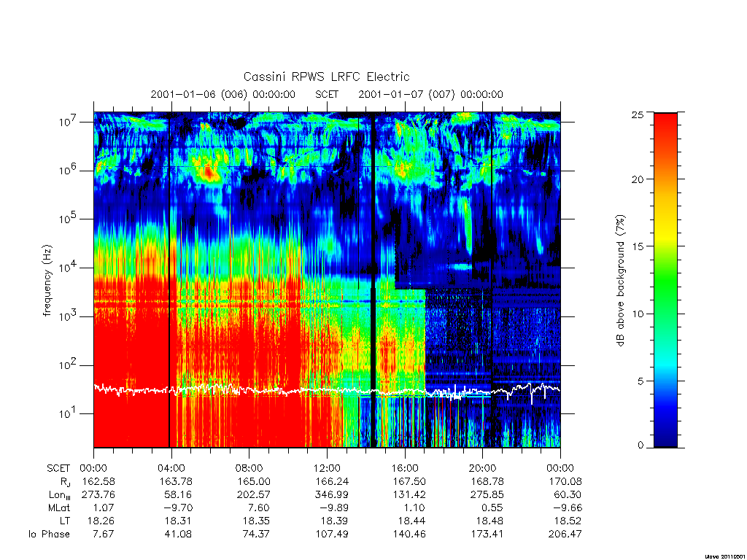This screenshot has height=560, width=747.
Task: Select the "Io Phase" row label
Action: (x=49, y=534)
